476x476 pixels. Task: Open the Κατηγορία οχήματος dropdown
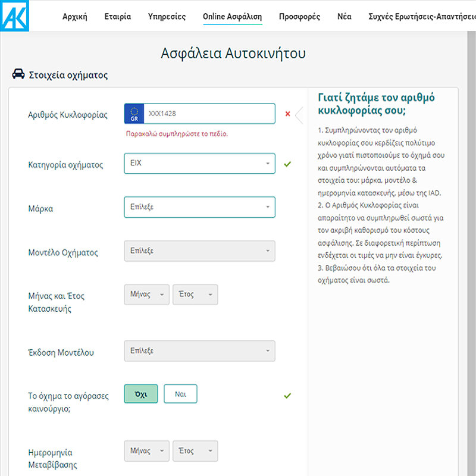(x=199, y=164)
